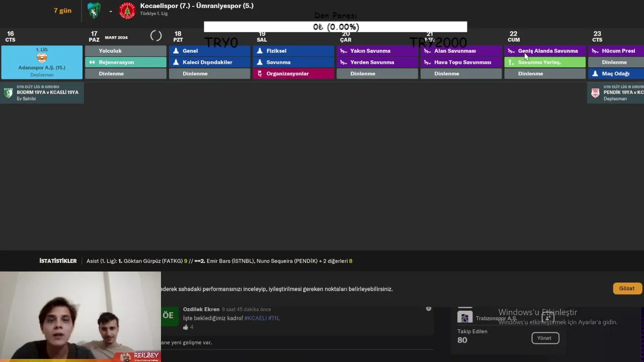644x362 pixels.
Task: Select the Savunma Yerleş. session
Action: click(545, 62)
